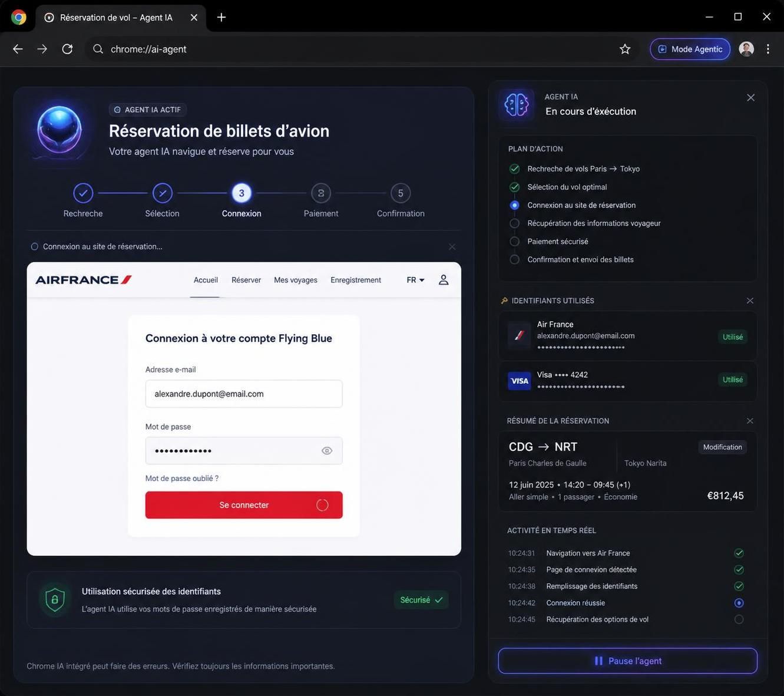Select the Confirmation et envoi des billets circle

coord(514,259)
